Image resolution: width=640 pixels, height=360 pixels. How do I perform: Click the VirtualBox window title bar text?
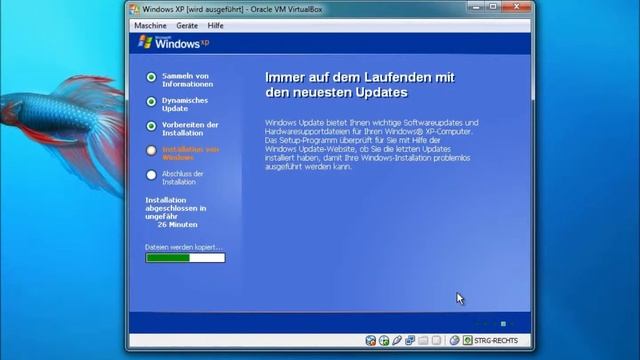(232, 9)
